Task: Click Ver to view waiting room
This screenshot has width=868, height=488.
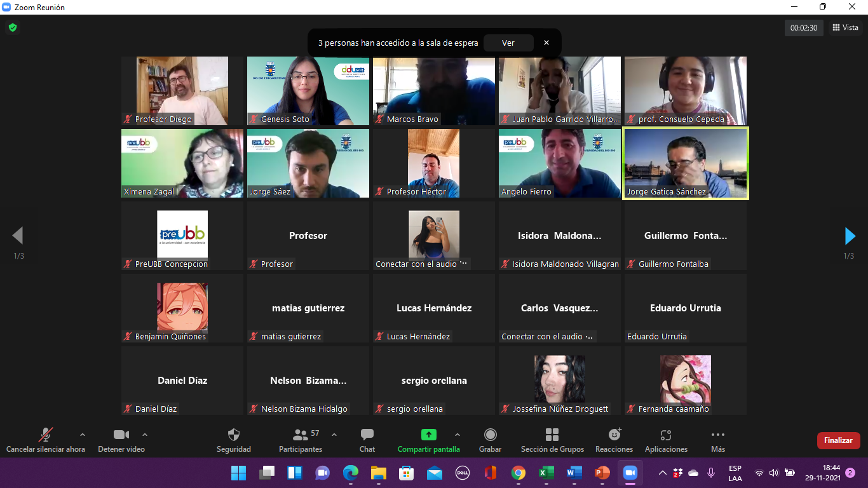Action: (x=508, y=43)
